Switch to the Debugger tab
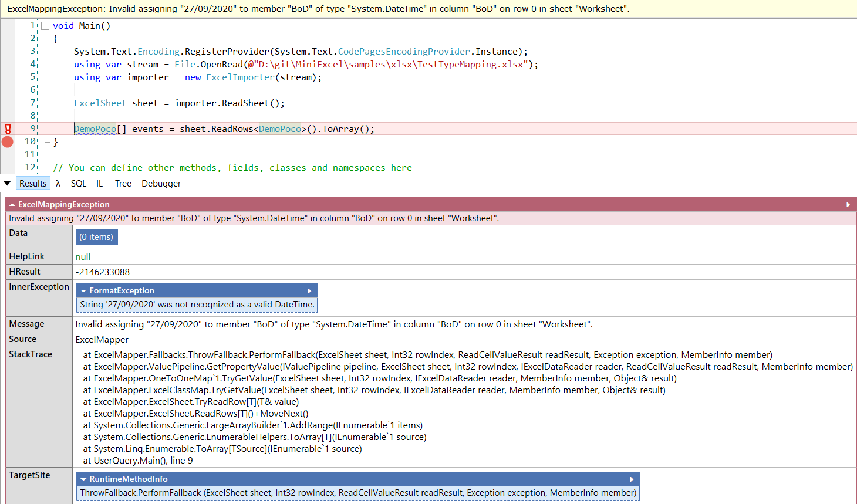This screenshot has height=504, width=857. (x=161, y=183)
